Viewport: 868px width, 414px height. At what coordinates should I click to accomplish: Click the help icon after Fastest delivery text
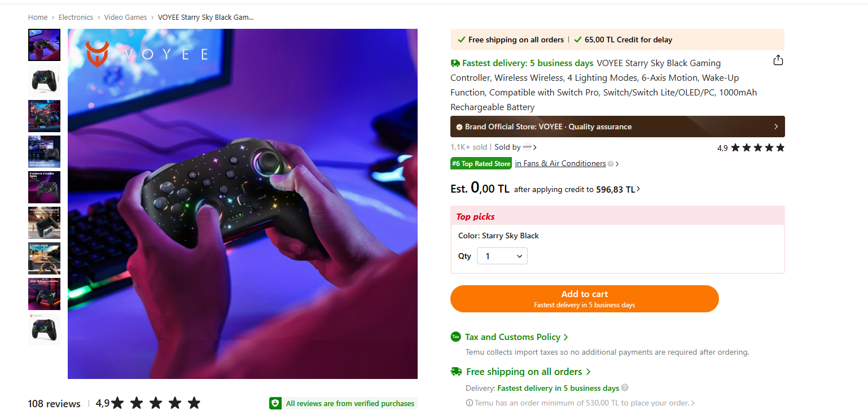pyautogui.click(x=625, y=388)
